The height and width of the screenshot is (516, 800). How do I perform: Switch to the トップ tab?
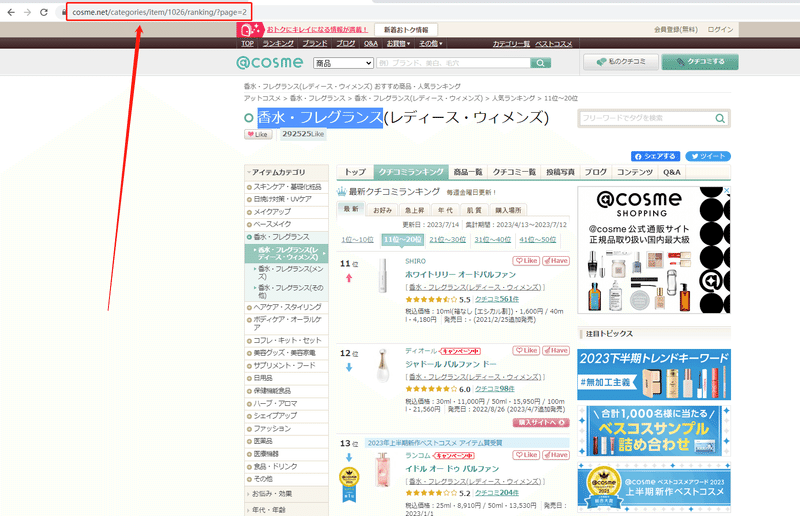click(355, 172)
